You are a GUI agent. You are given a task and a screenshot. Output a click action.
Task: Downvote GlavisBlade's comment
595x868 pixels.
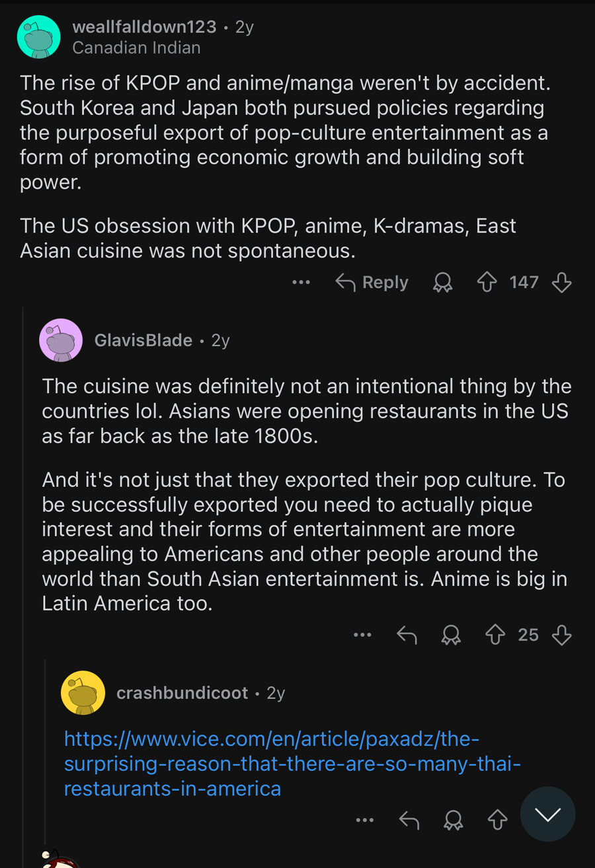tap(561, 635)
